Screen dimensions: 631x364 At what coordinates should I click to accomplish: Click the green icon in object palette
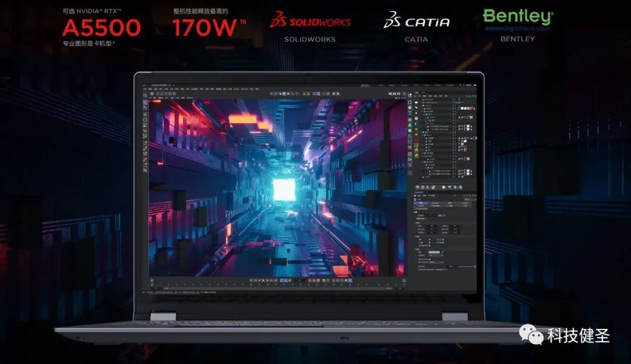click(416, 145)
